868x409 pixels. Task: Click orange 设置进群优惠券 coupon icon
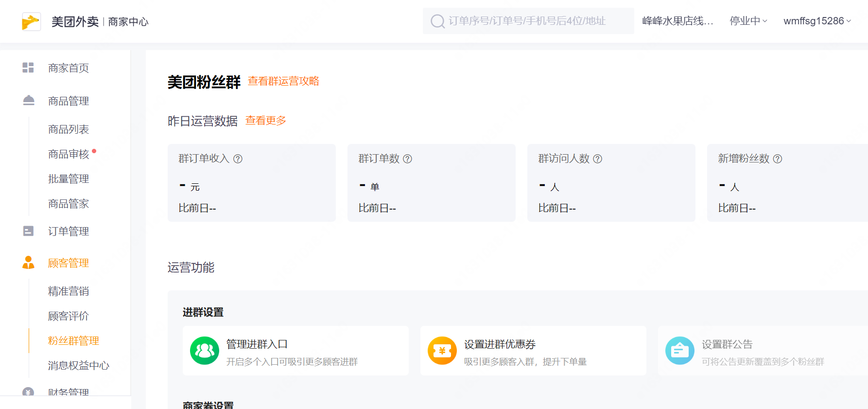442,351
